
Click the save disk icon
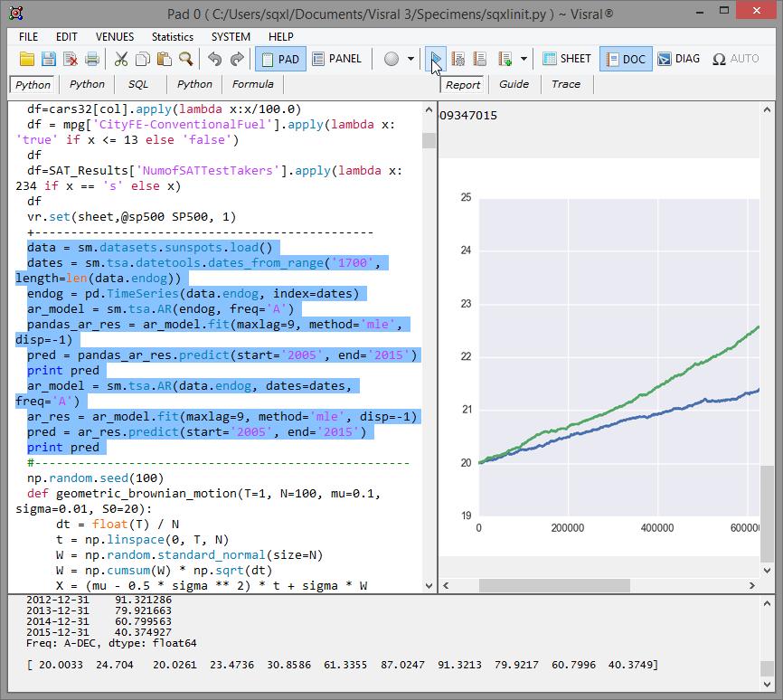tap(49, 59)
